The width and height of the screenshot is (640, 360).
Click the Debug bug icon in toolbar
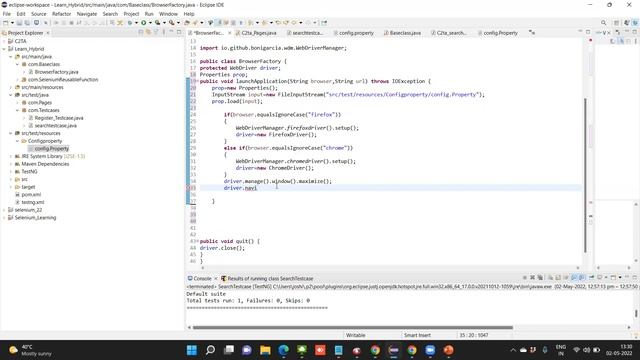pos(130,23)
